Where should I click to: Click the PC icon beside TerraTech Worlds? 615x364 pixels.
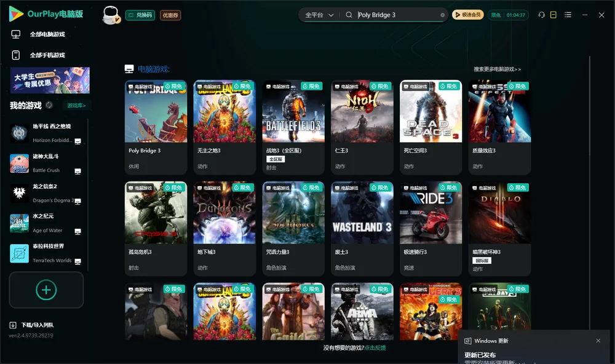77,261
